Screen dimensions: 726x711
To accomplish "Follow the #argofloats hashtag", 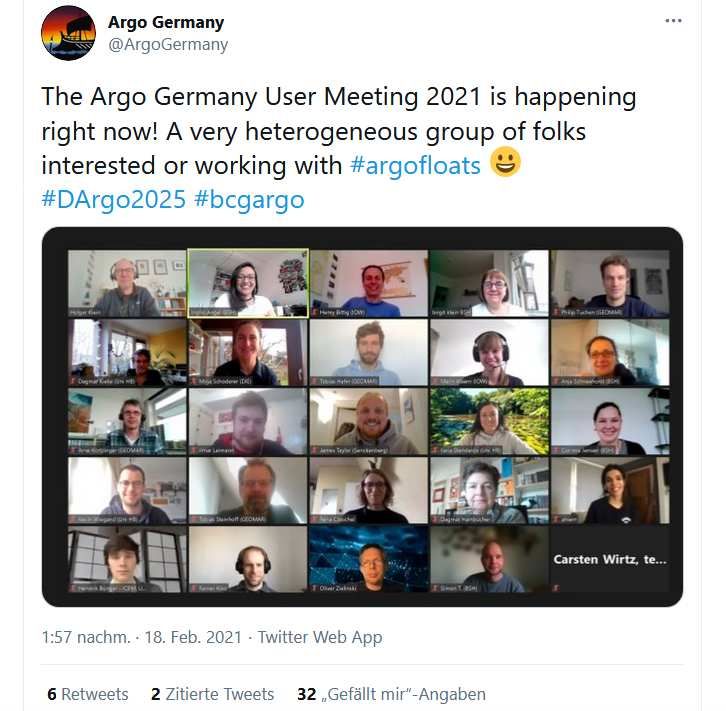I will pyautogui.click(x=415, y=165).
